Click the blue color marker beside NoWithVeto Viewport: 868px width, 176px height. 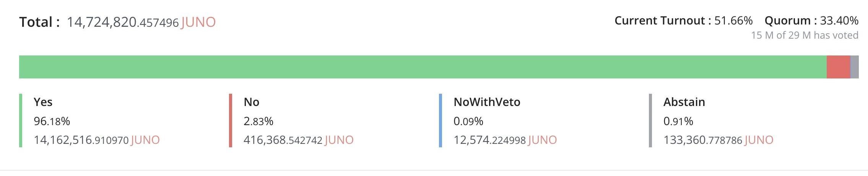[x=441, y=120]
